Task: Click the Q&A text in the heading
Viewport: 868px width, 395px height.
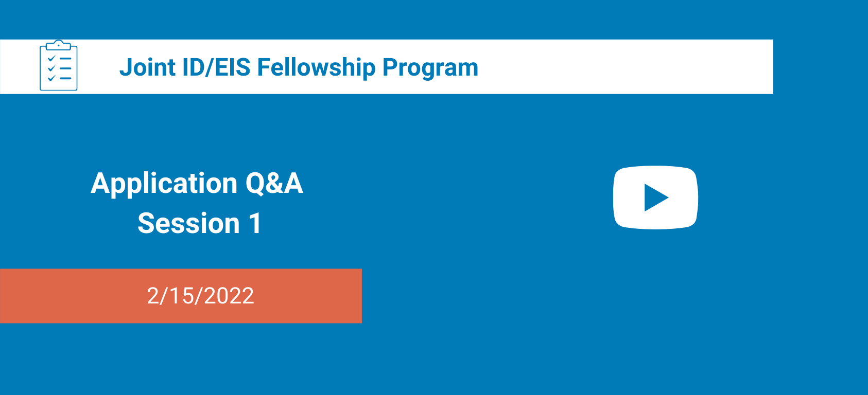Action: pos(274,183)
